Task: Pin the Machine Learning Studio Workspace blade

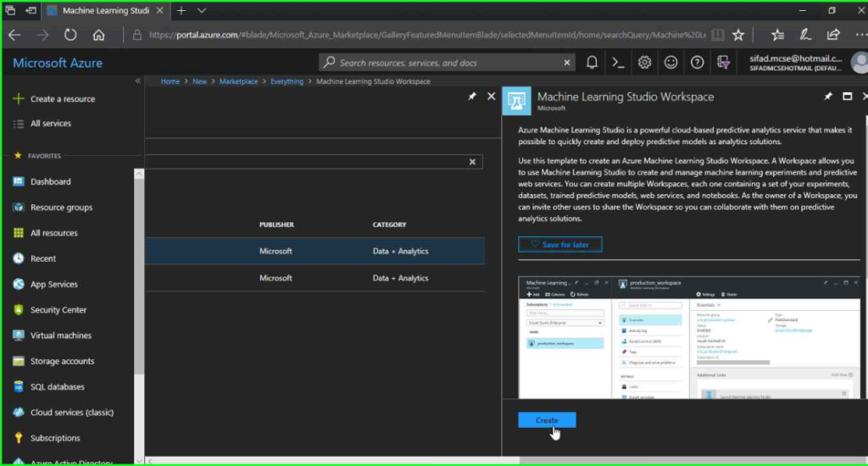Action: point(828,97)
